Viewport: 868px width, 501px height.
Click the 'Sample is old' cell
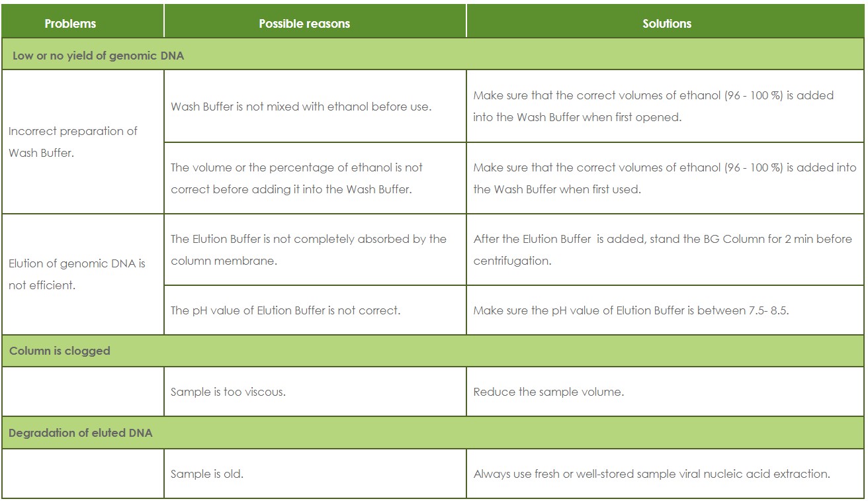coord(207,474)
